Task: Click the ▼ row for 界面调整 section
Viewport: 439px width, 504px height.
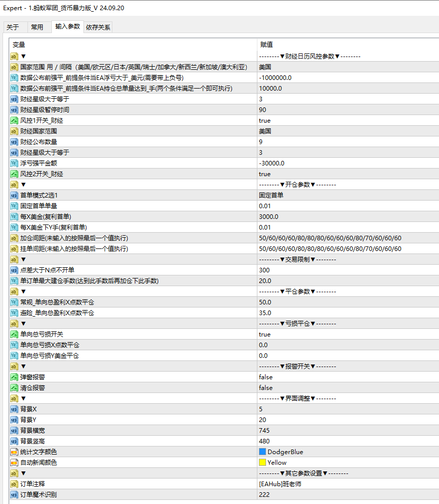Action: click(224, 398)
